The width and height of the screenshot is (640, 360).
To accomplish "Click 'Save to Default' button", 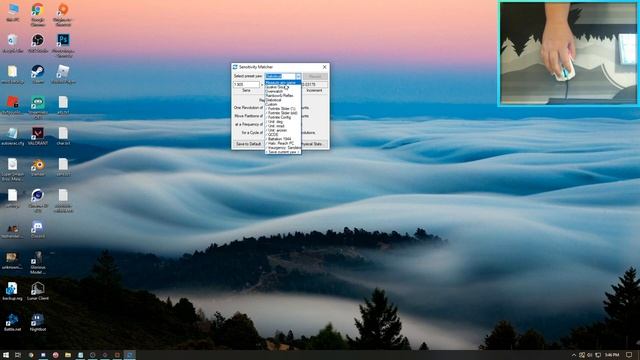I will [x=248, y=144].
